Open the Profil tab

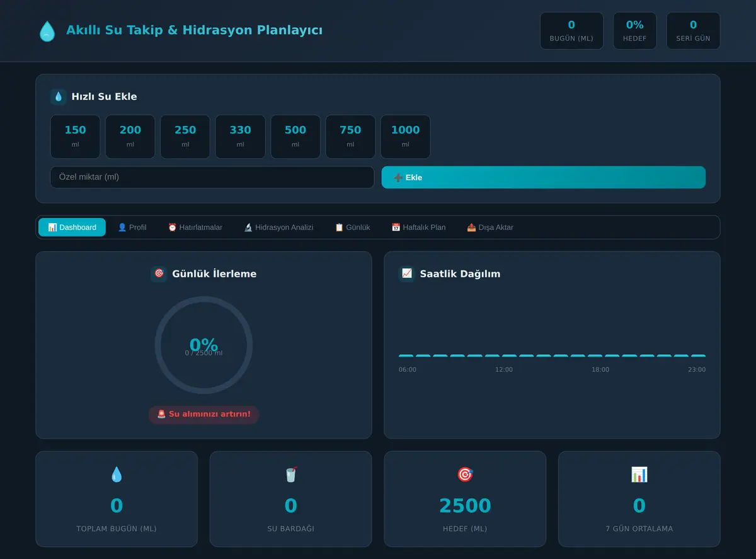pos(132,228)
